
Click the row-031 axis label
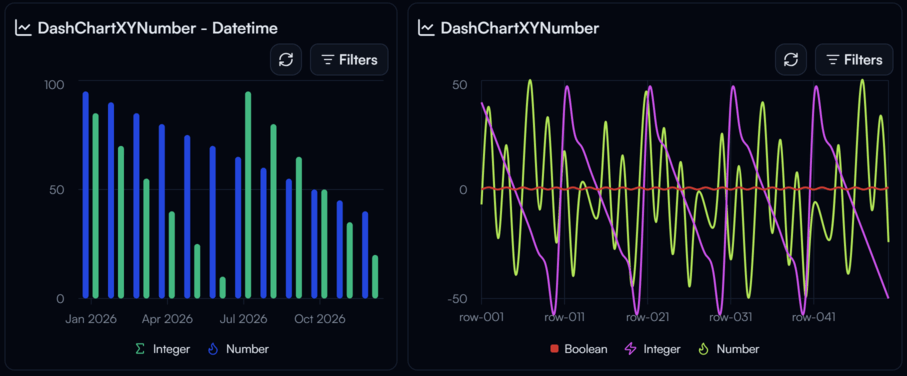click(x=731, y=317)
